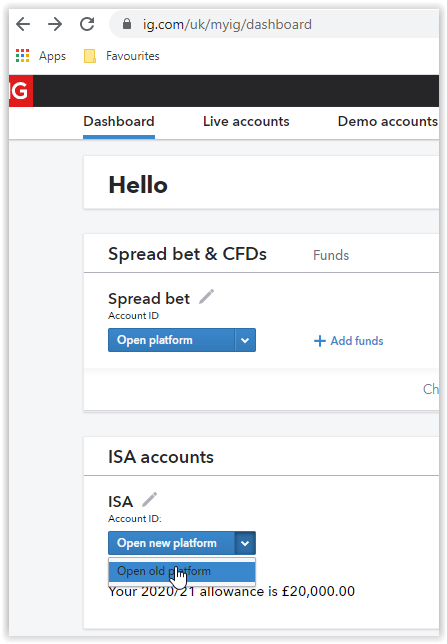Add funds to the Spread bet account

348,341
